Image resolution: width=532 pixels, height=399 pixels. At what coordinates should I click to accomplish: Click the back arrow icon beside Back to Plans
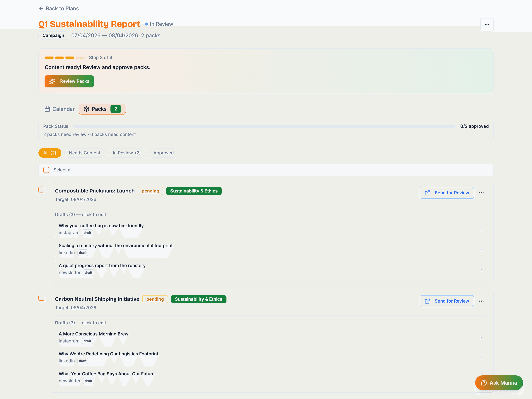(x=41, y=9)
